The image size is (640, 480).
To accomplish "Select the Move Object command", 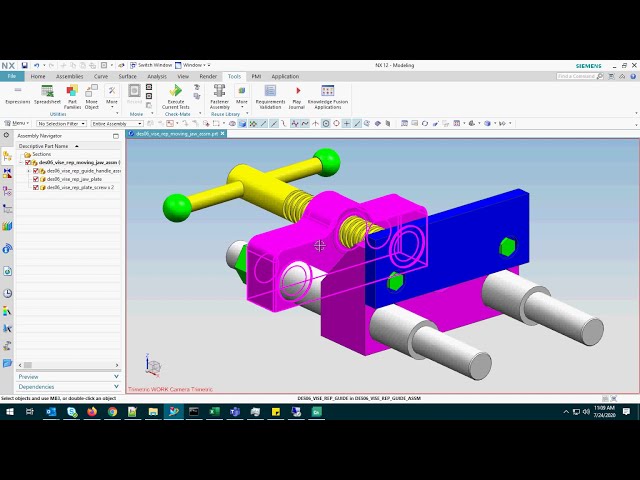I will coord(91,97).
